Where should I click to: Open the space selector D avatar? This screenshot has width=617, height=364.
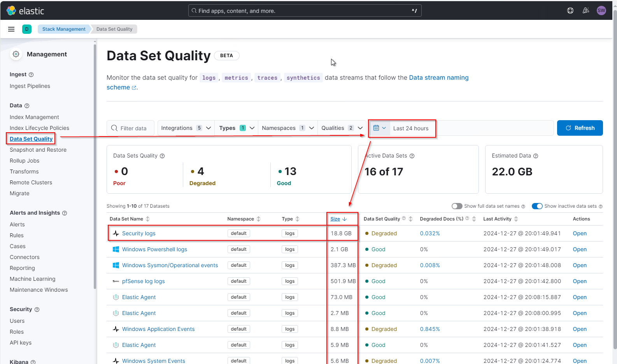[27, 29]
